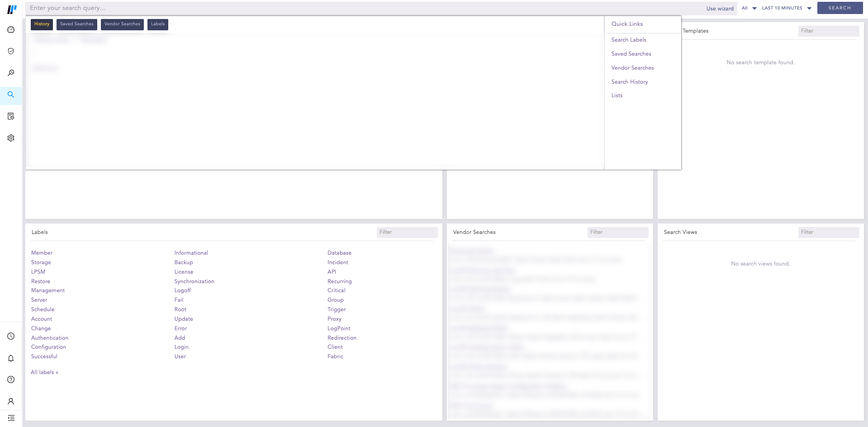Expand the All scope dropdown
The image size is (868, 427).
pyautogui.click(x=748, y=8)
